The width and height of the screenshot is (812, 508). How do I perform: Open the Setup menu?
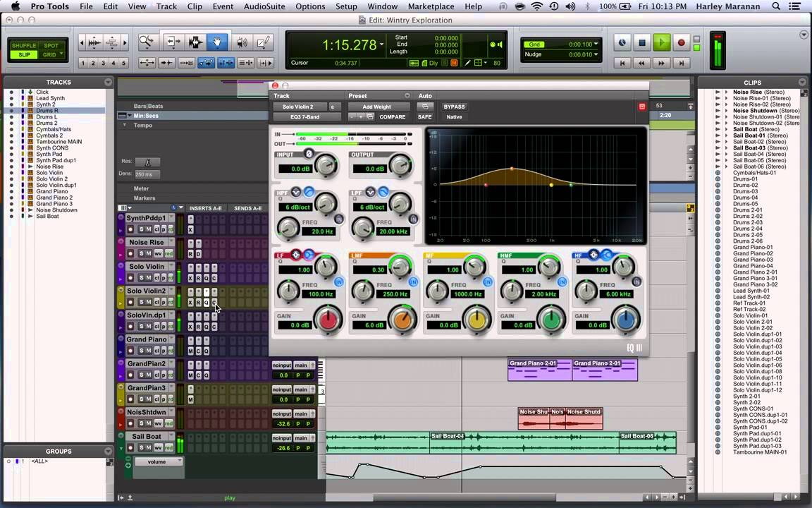click(x=346, y=6)
